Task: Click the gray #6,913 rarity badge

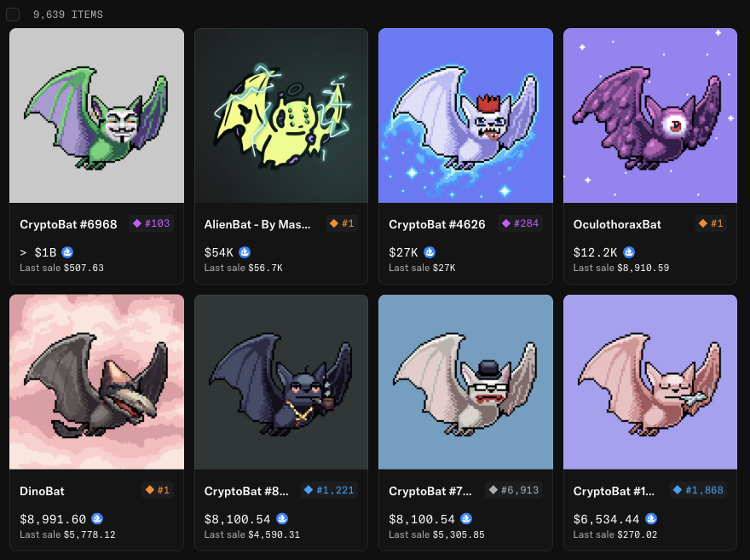Action: click(514, 490)
